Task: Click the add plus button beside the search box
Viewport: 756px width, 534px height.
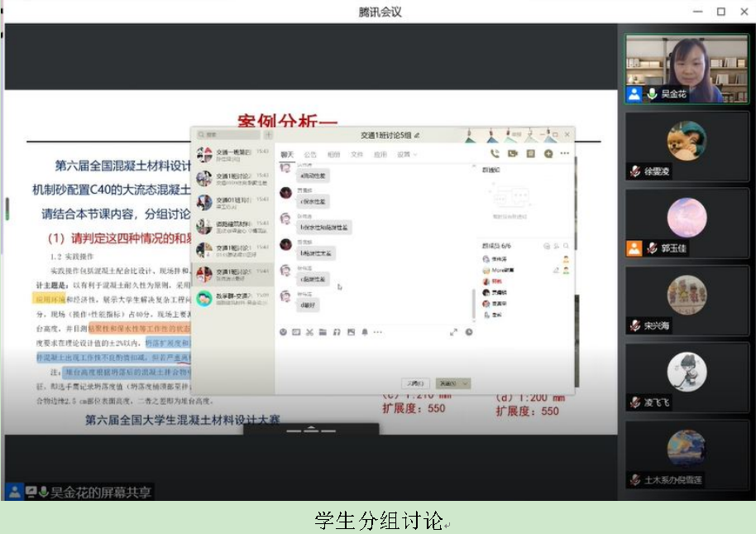Action: pos(268,134)
